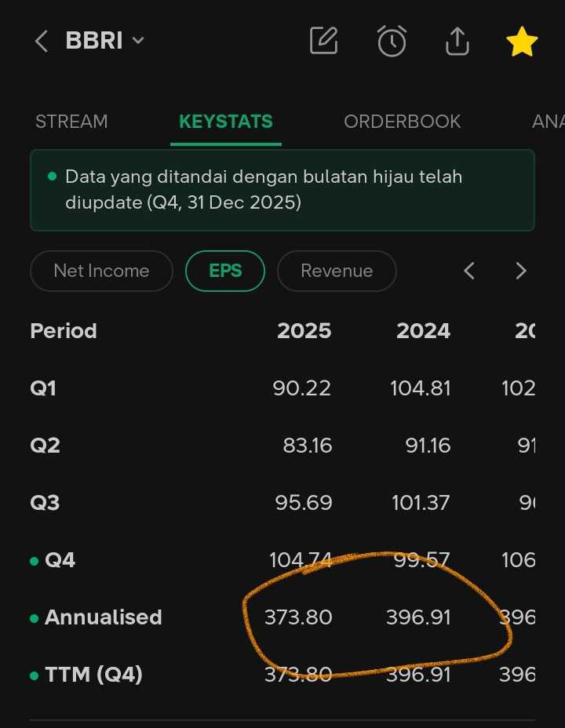Select the Net Income chip
Image resolution: width=565 pixels, height=728 pixels.
click(x=101, y=271)
